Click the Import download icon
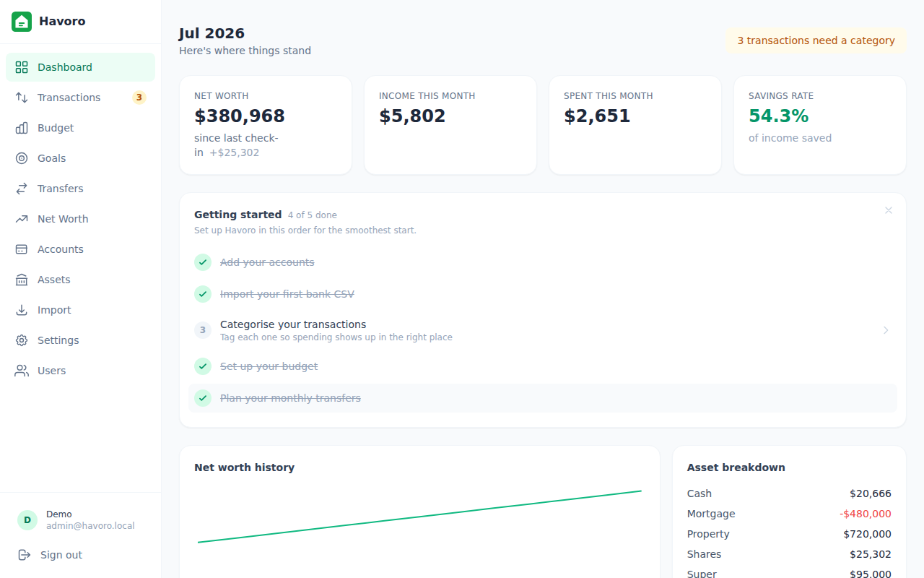This screenshot has height=578, width=924. [x=22, y=310]
